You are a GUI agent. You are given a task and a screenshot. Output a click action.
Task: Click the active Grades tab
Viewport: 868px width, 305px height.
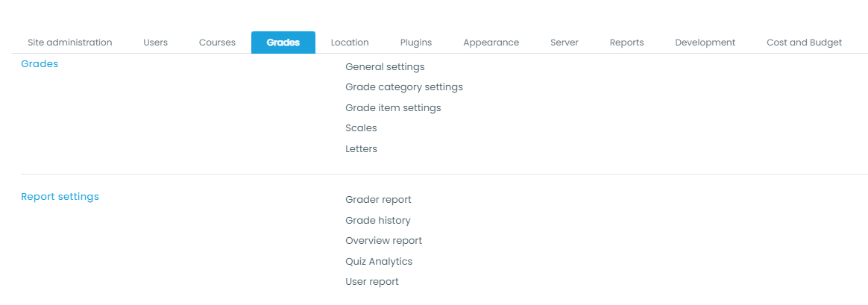coord(283,43)
